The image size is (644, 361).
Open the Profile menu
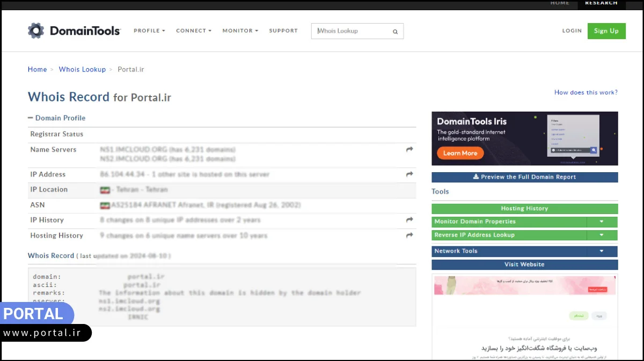pyautogui.click(x=149, y=31)
